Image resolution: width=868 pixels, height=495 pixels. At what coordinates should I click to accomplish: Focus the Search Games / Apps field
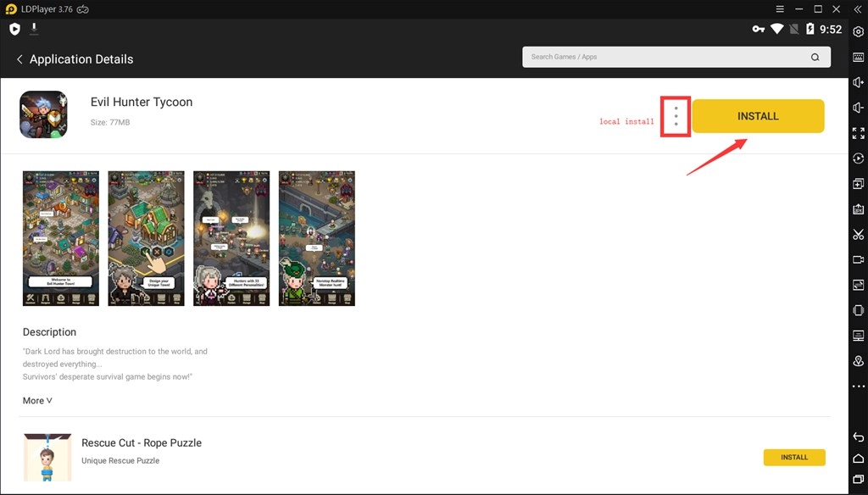pyautogui.click(x=676, y=57)
